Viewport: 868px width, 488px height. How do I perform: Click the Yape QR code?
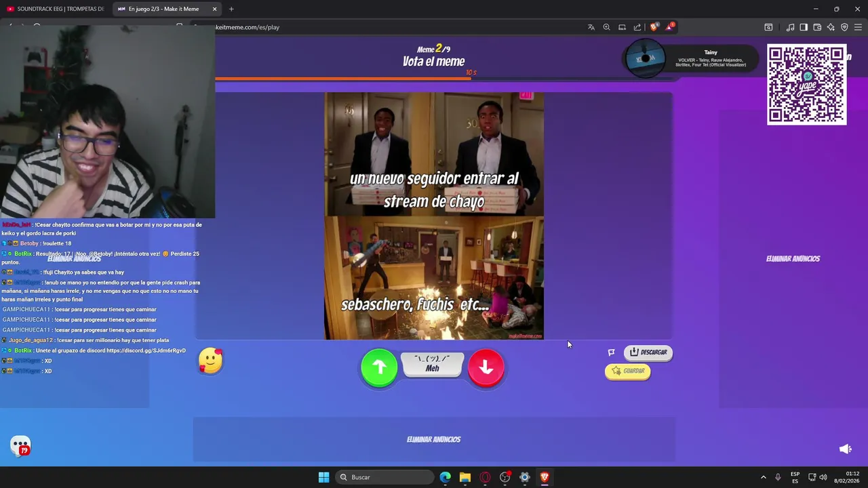807,85
